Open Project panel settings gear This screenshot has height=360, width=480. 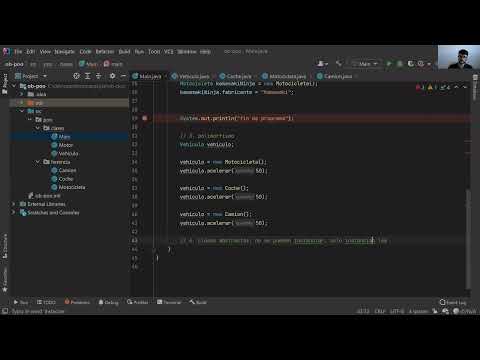[x=112, y=76]
